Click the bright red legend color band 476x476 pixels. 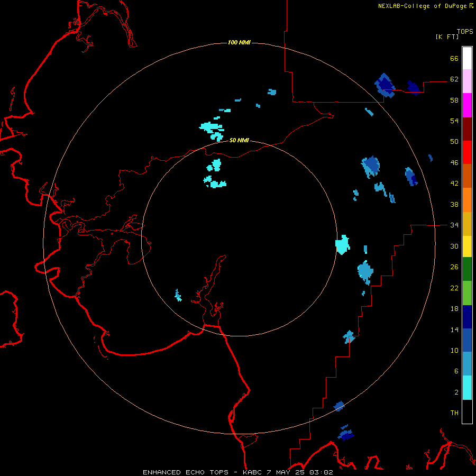(467, 152)
